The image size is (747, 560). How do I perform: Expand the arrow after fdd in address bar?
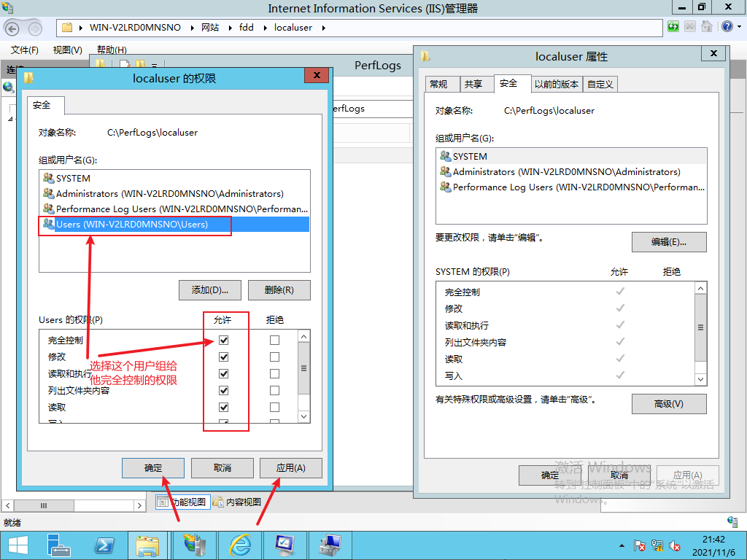(x=265, y=28)
